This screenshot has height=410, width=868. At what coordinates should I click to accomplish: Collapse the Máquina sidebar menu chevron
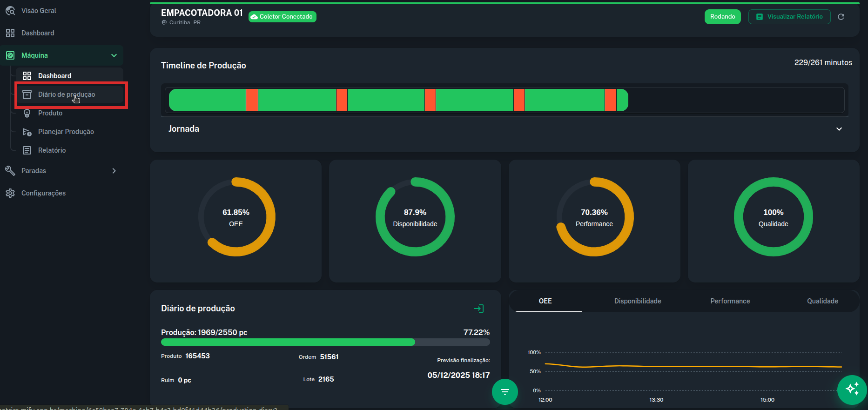[114, 55]
